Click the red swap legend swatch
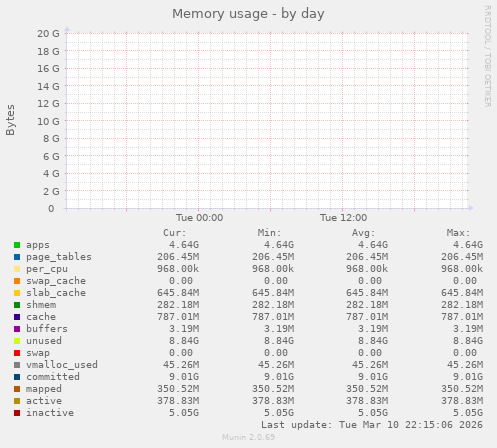497x448 pixels. [17, 353]
